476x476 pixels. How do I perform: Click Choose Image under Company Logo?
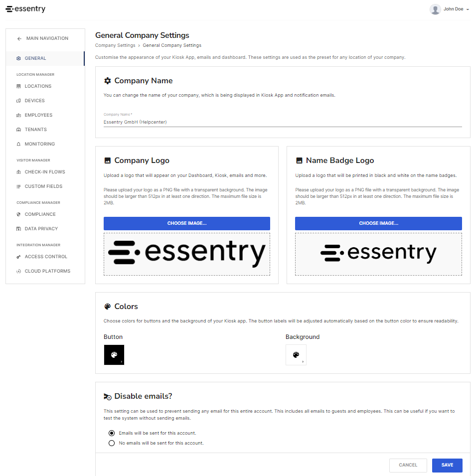pos(187,223)
